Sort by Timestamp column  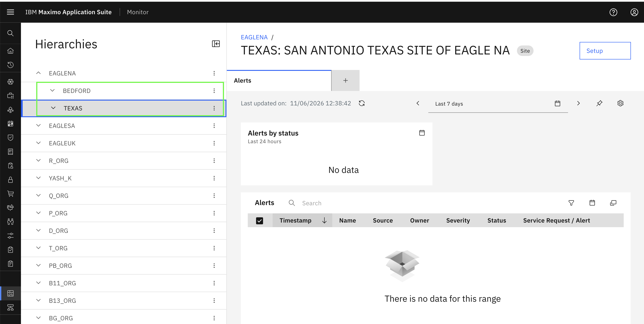303,221
